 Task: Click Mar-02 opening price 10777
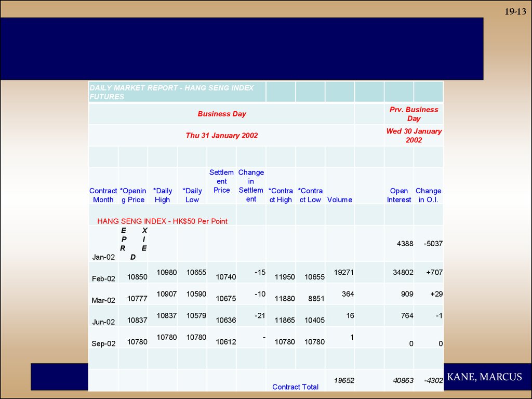tap(137, 299)
